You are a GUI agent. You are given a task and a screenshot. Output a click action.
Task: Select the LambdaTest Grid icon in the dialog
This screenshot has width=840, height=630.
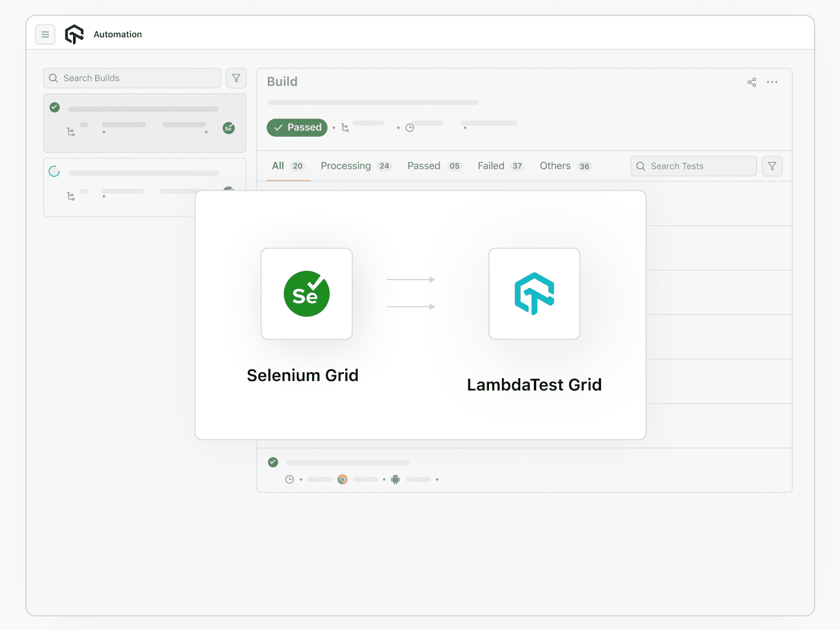tap(534, 294)
